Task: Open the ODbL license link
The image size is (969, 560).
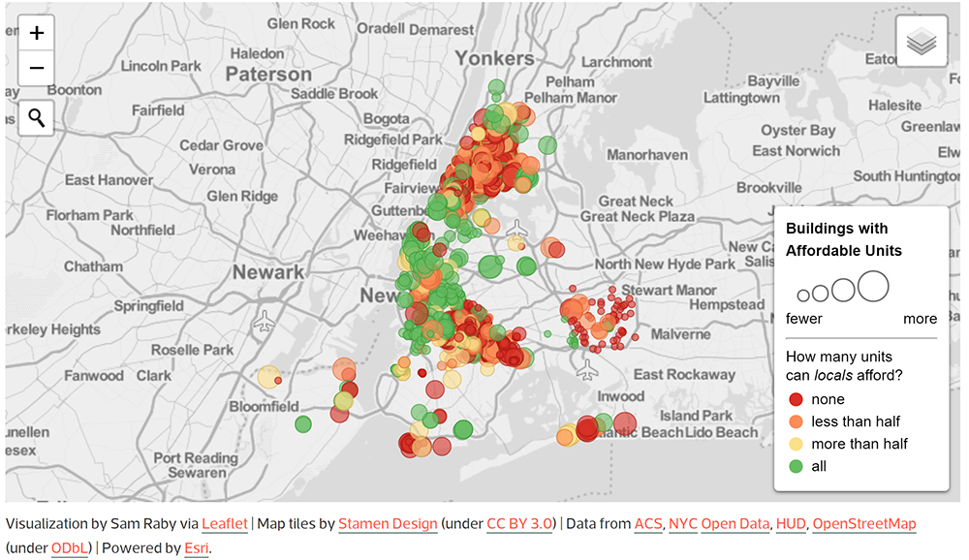Action: coord(69,548)
